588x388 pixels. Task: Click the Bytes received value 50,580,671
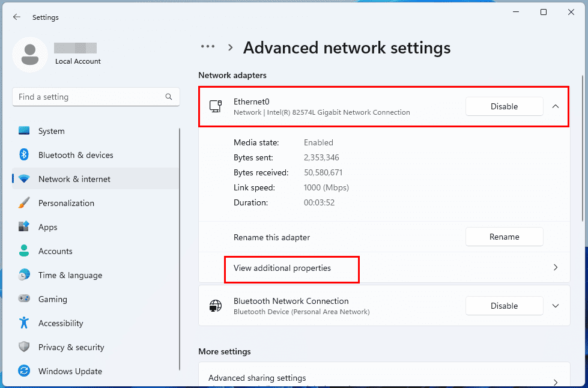pyautogui.click(x=323, y=172)
